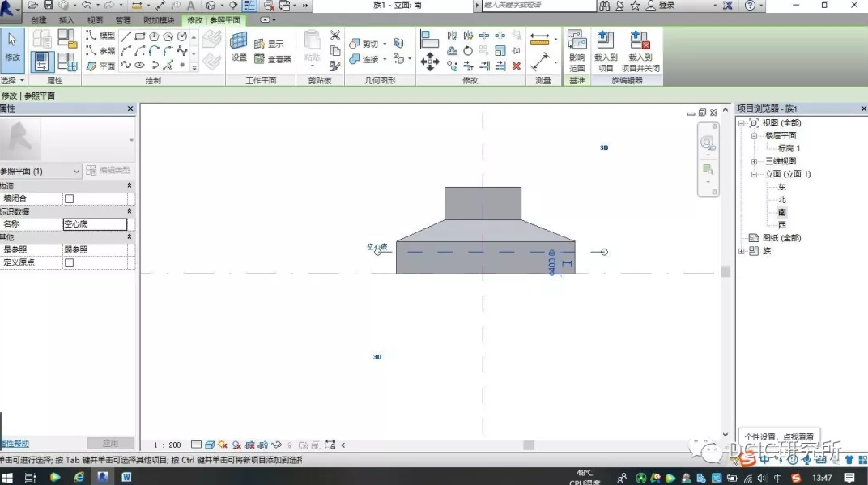The height and width of the screenshot is (485, 868).
Task: Select the straight Line draw tool
Action: click(x=126, y=36)
